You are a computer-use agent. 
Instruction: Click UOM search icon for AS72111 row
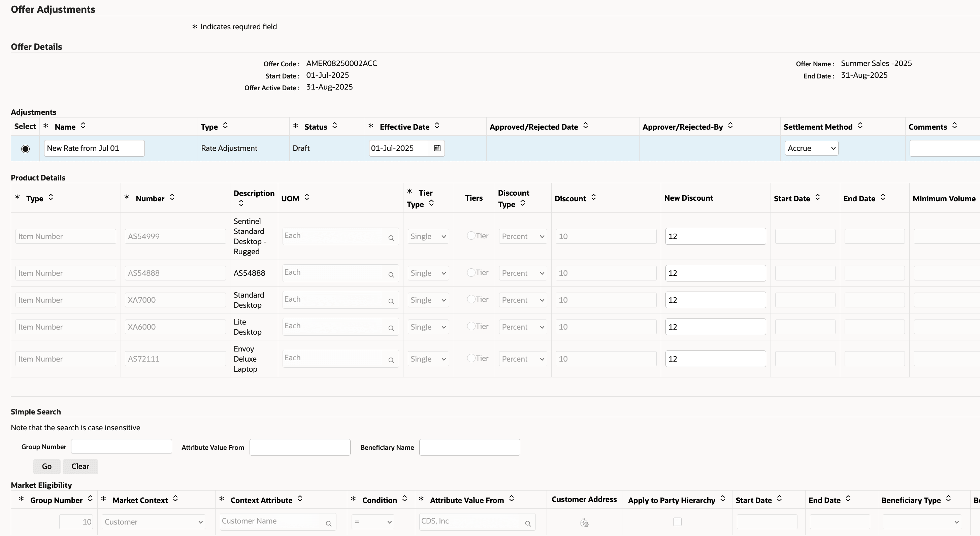(x=391, y=360)
